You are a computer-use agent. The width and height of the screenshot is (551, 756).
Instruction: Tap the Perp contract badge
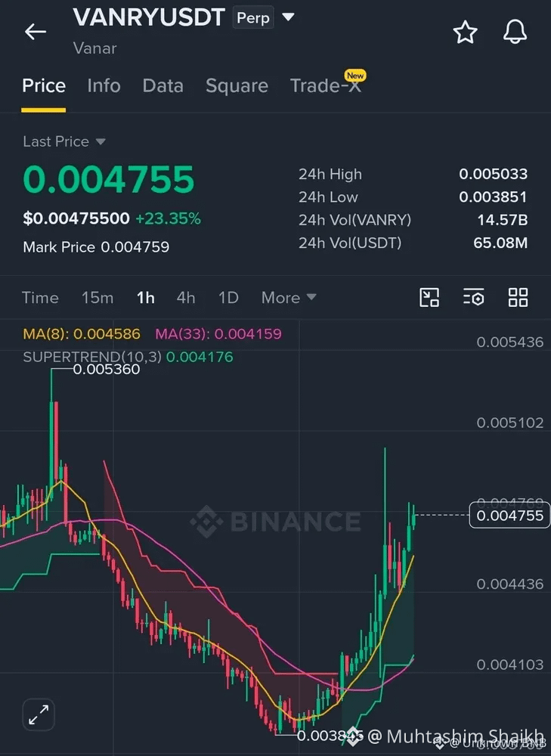point(253,17)
